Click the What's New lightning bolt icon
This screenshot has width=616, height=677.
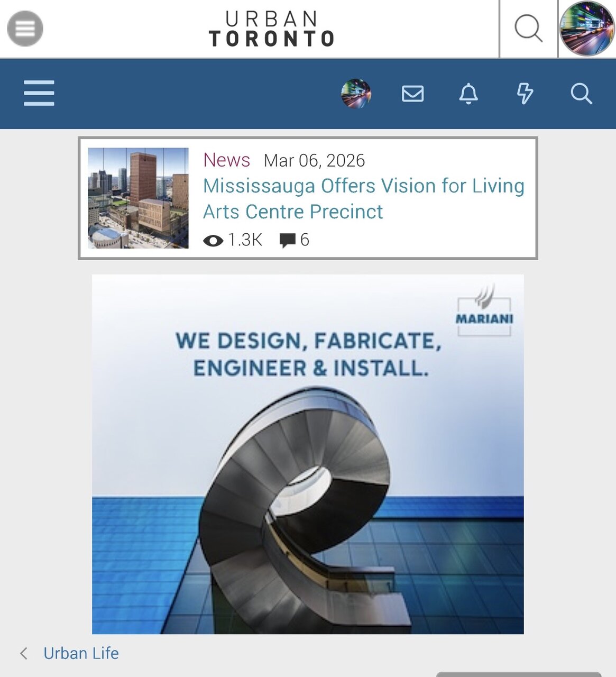click(525, 94)
